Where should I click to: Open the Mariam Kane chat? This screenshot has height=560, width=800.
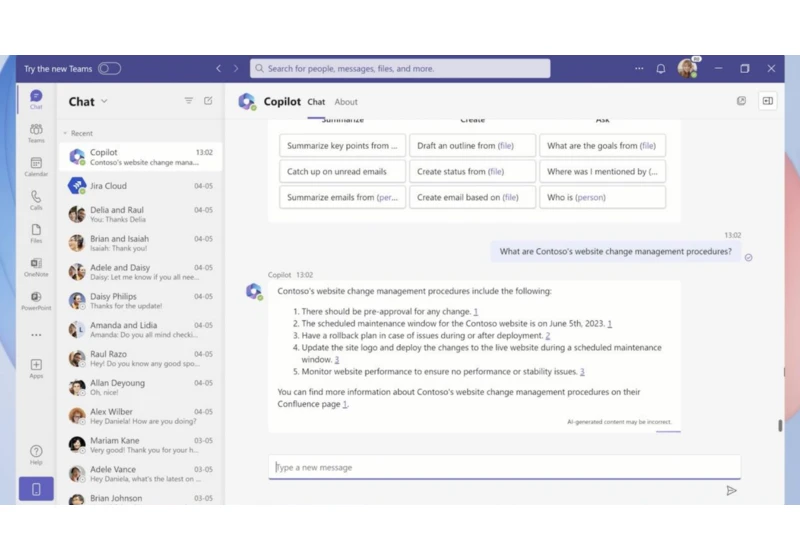[140, 445]
